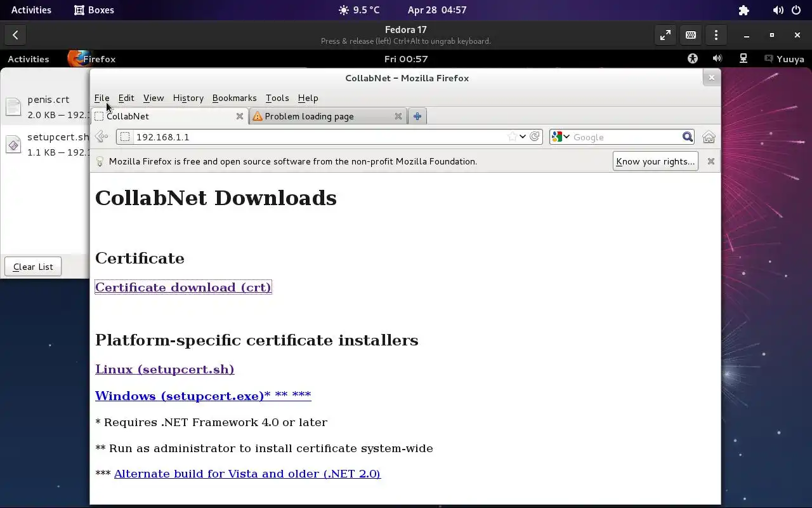Close the CollabNet tab
This screenshot has height=508, width=812.
[x=240, y=116]
